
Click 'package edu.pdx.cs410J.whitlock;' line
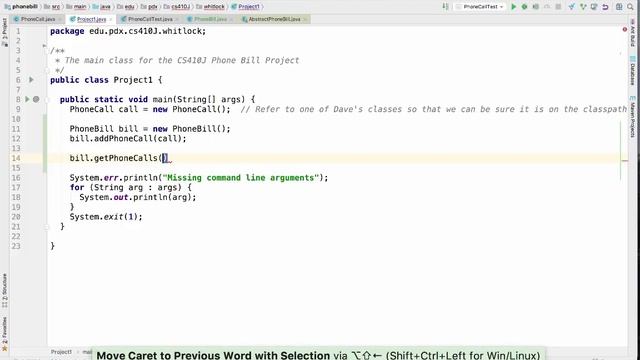[x=128, y=31]
